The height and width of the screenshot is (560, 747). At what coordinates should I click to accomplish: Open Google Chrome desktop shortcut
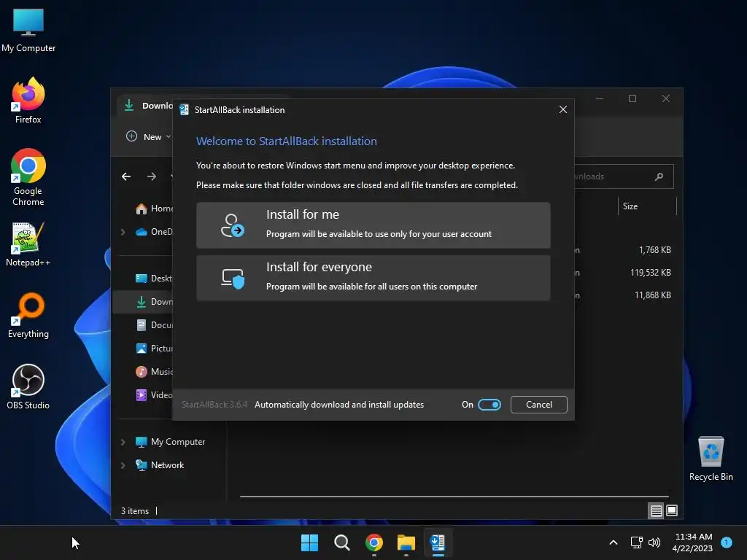pos(28,177)
